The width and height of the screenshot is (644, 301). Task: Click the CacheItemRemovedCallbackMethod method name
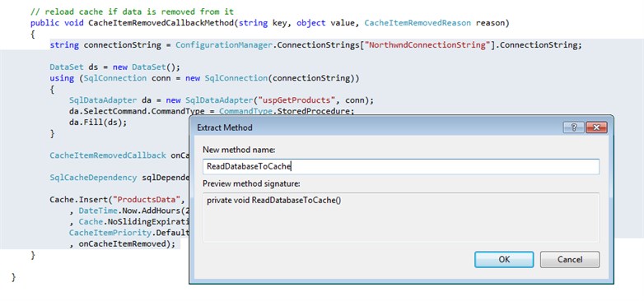(161, 23)
